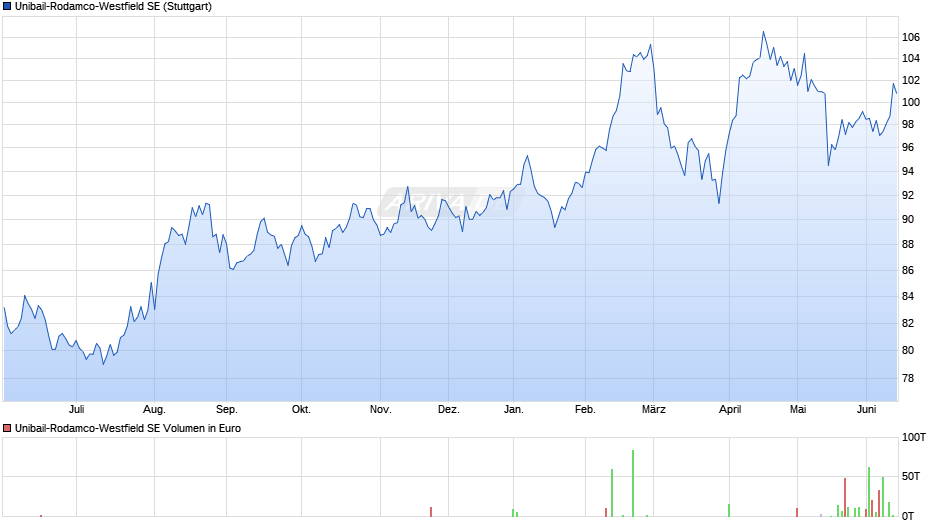Click the price axis value 94
940x526 pixels.
908,172
